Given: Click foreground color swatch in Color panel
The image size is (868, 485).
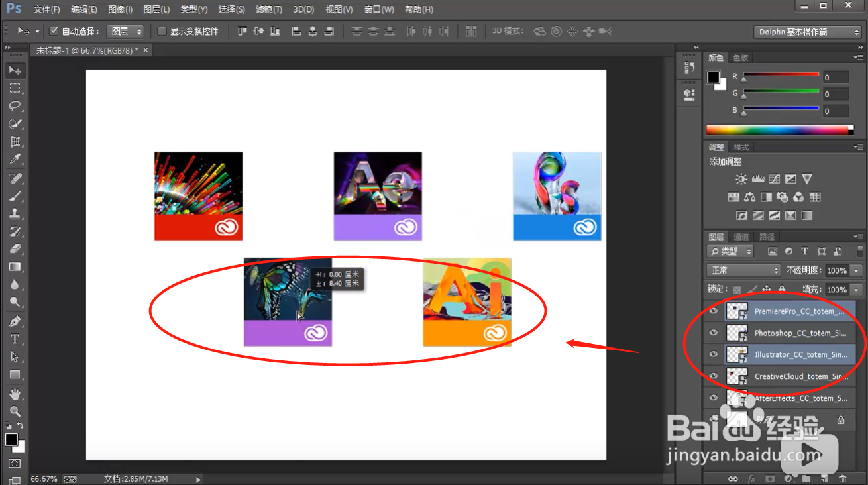Looking at the screenshot, I should [x=713, y=78].
